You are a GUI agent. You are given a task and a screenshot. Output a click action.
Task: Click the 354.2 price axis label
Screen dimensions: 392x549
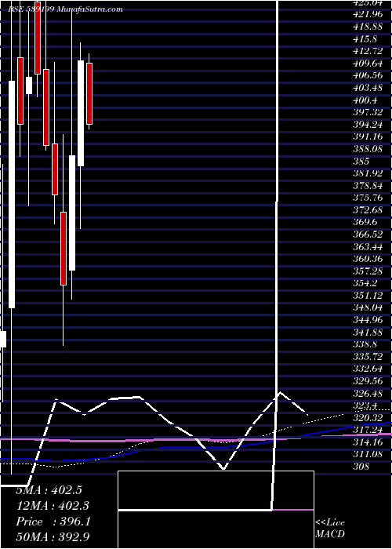click(x=365, y=283)
